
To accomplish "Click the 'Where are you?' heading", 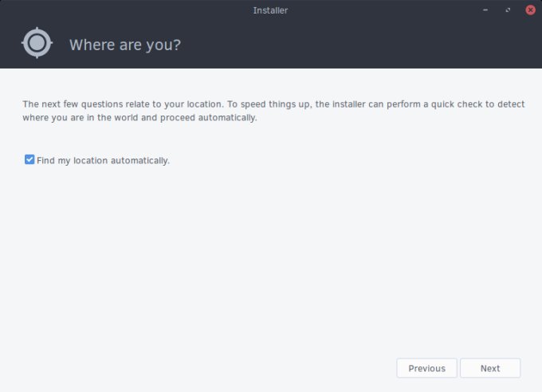I will (x=125, y=45).
